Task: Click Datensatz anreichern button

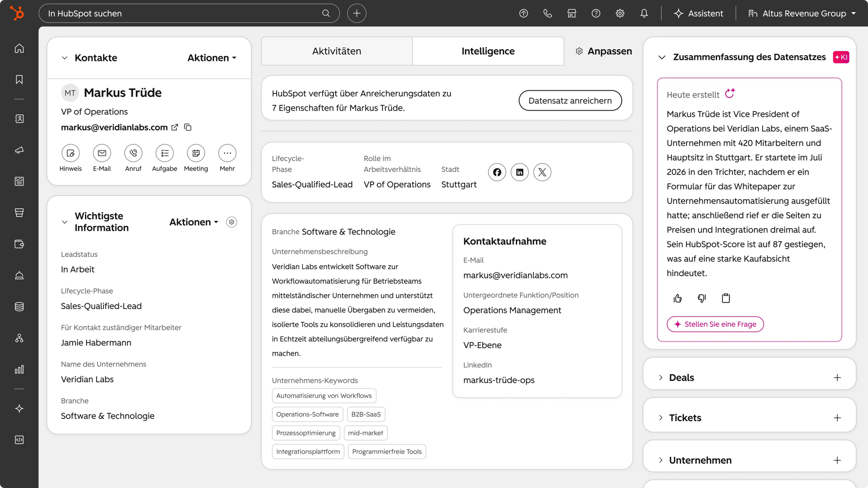Action: [x=570, y=100]
